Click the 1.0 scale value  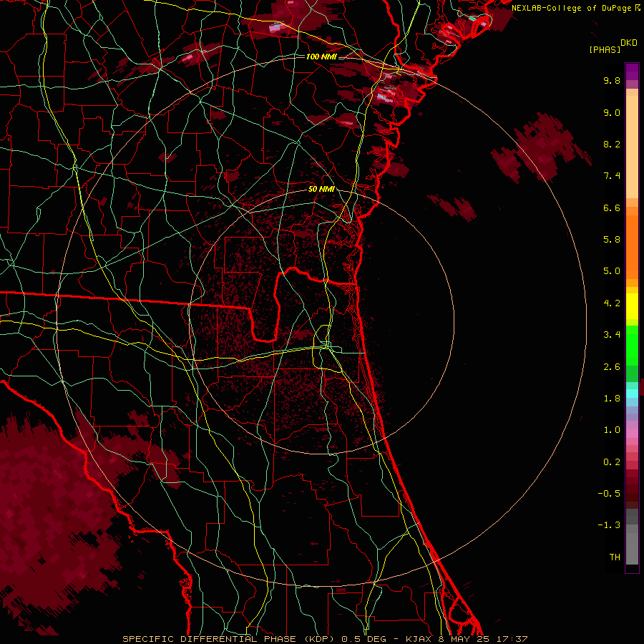coord(612,430)
